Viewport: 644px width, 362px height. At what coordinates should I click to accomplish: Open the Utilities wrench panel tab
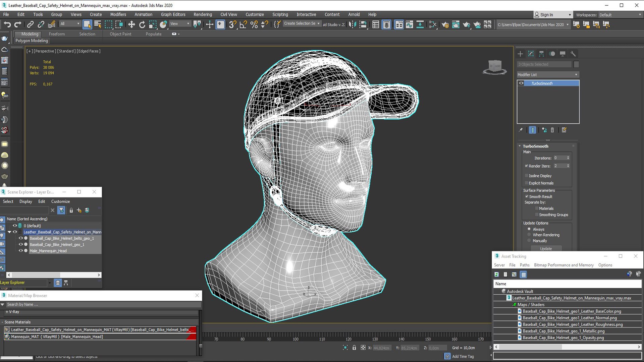[573, 54]
